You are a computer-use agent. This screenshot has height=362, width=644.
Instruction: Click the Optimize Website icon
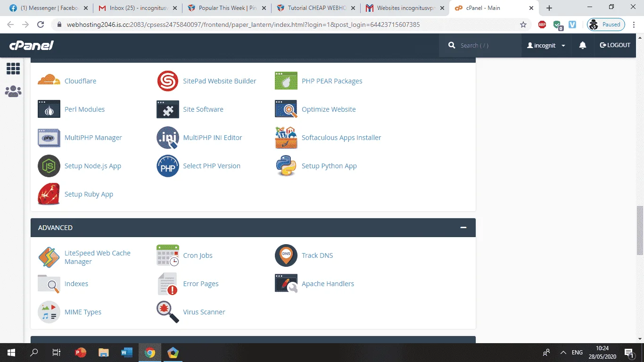pyautogui.click(x=286, y=109)
